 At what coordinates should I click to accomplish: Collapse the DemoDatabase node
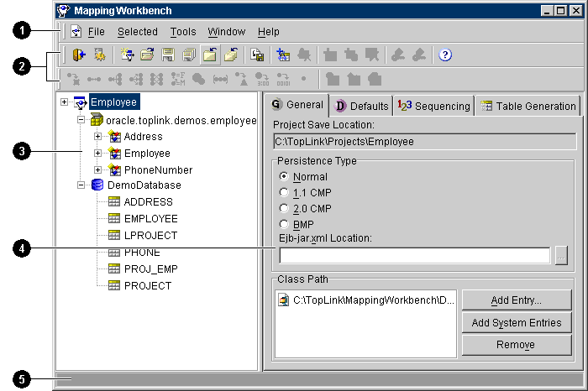tap(81, 185)
